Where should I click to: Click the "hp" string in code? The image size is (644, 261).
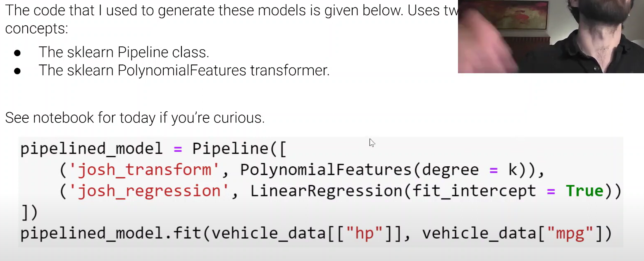[x=365, y=234]
